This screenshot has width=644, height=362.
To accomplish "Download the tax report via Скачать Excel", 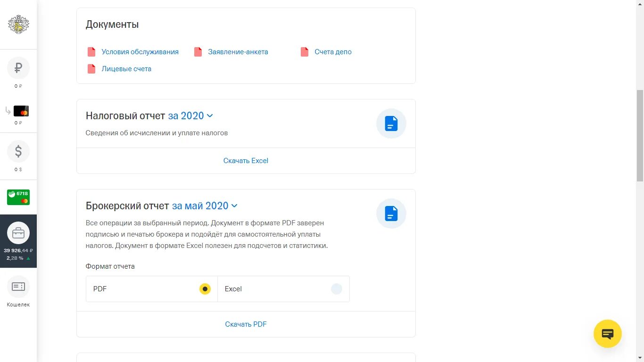I will [246, 161].
